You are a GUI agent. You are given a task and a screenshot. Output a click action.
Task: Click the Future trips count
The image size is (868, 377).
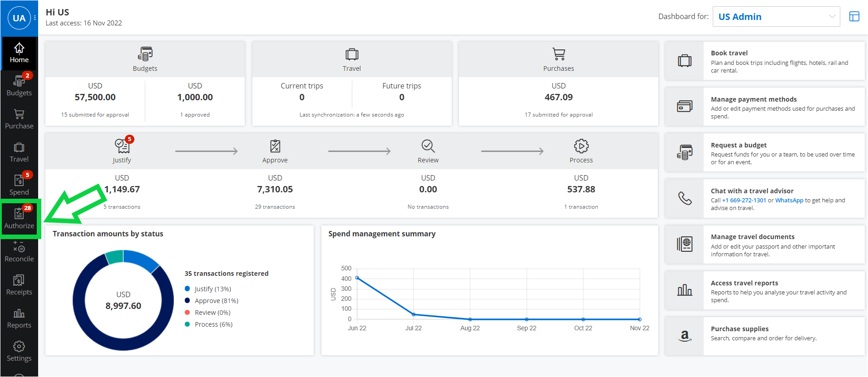click(402, 97)
